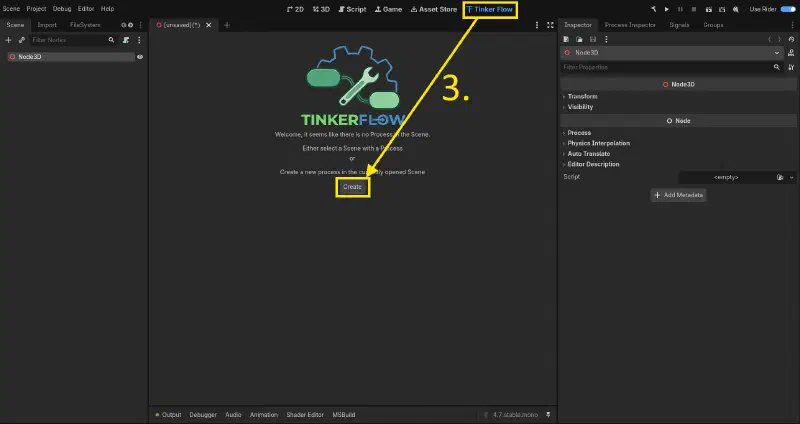Image resolution: width=800 pixels, height=424 pixels.
Task: Click the attach script icon in Scene dock
Action: 126,40
